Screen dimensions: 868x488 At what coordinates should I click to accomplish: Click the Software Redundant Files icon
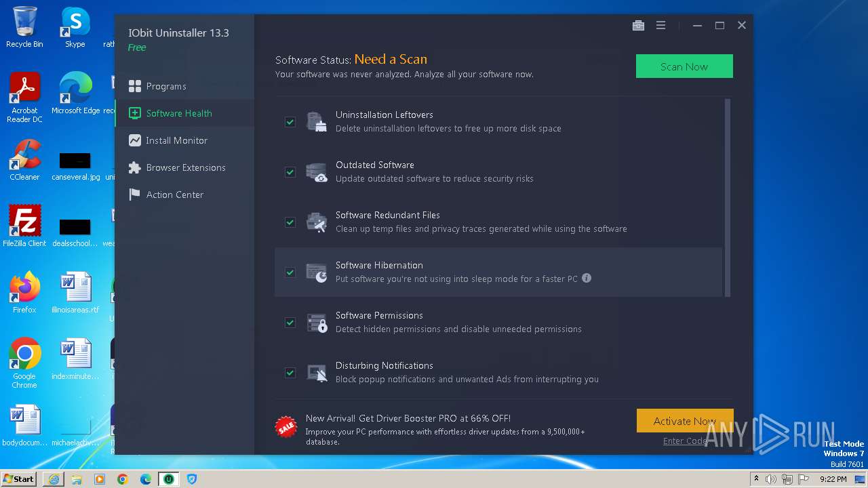point(316,222)
